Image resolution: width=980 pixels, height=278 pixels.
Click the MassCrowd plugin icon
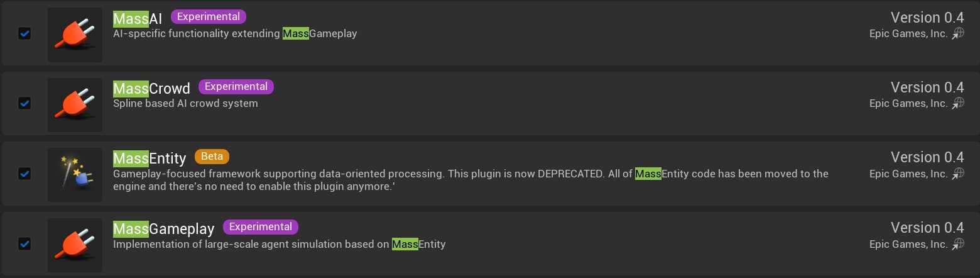75,104
